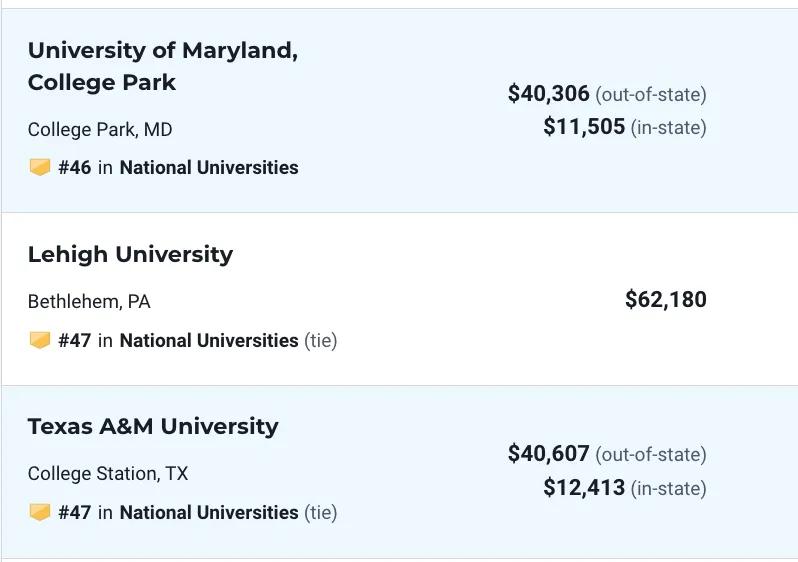798x562 pixels.
Task: Select Texas A&M's #47 National Universities ranking
Action: (x=178, y=513)
